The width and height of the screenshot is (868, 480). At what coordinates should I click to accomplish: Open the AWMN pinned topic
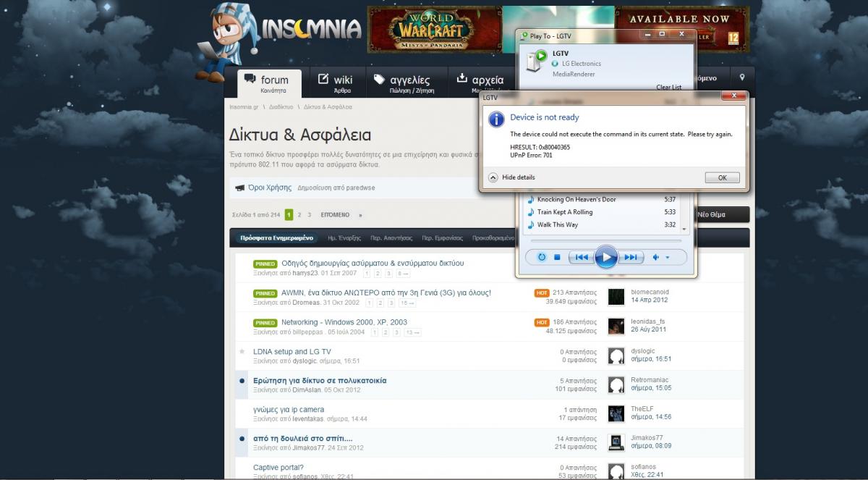(386, 292)
